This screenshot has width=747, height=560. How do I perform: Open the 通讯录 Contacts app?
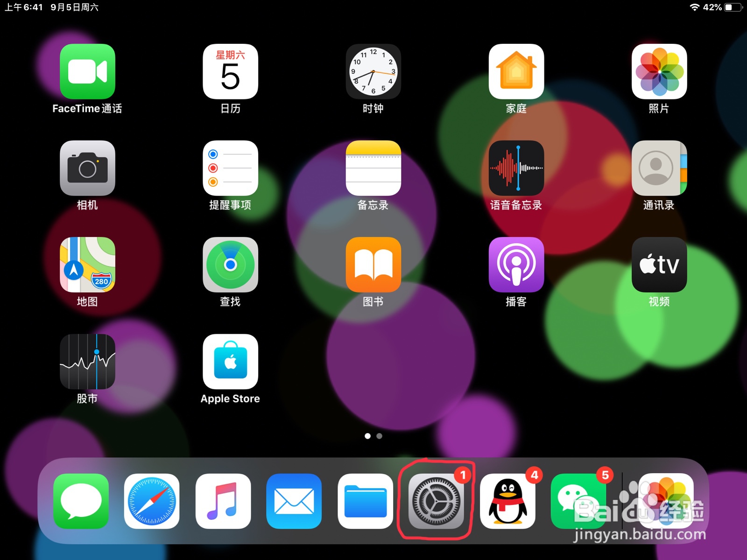[659, 168]
